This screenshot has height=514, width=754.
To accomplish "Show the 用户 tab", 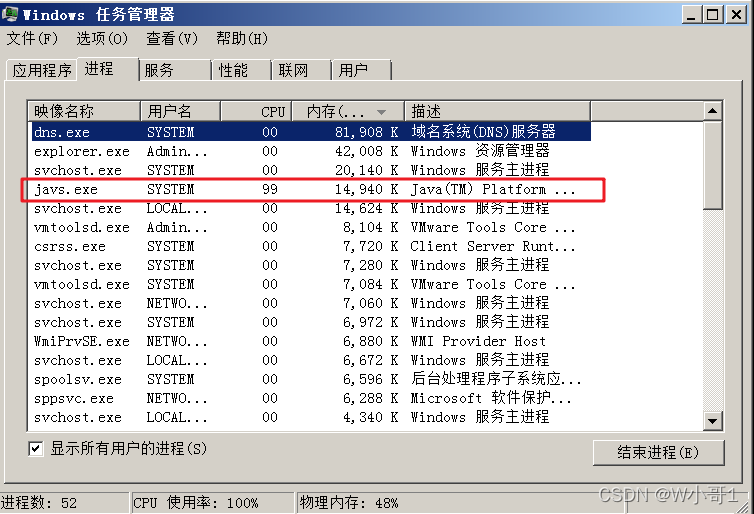I will point(362,70).
